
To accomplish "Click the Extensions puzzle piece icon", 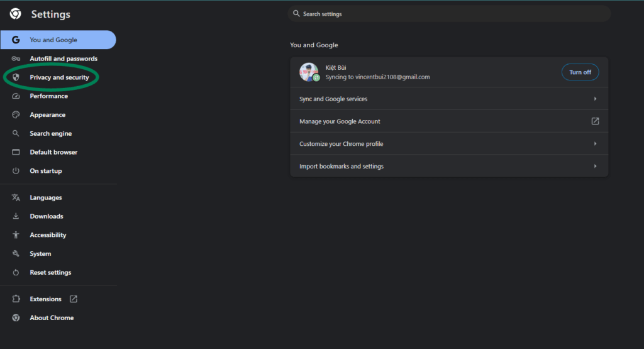I will 16,299.
